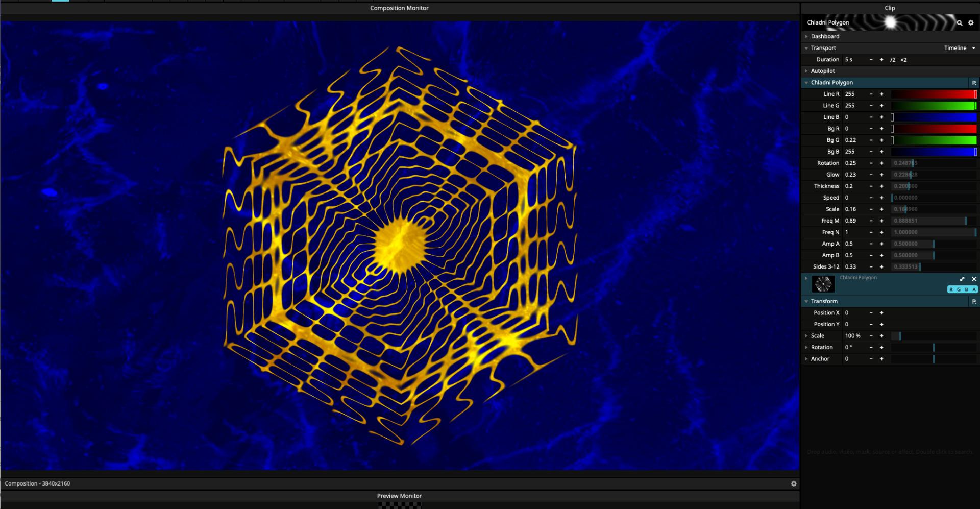Double the duration with the ×2 button
The width and height of the screenshot is (980, 509).
pos(903,60)
